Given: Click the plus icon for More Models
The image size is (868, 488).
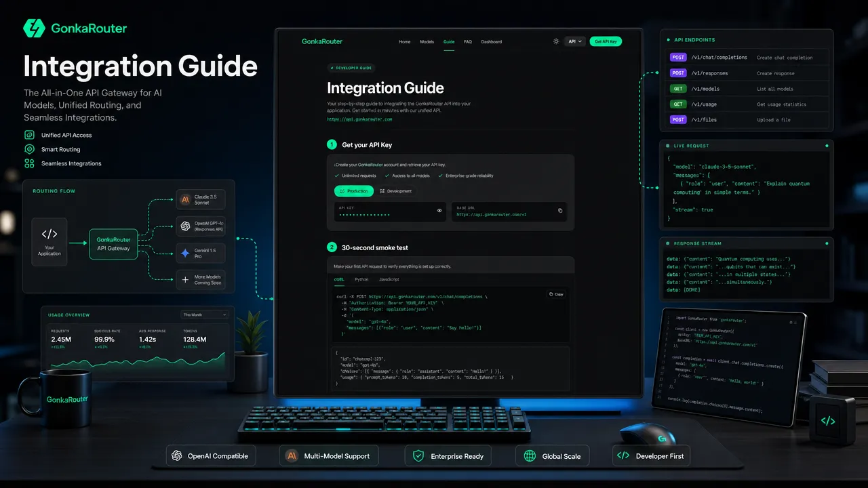Looking at the screenshot, I should [x=185, y=279].
